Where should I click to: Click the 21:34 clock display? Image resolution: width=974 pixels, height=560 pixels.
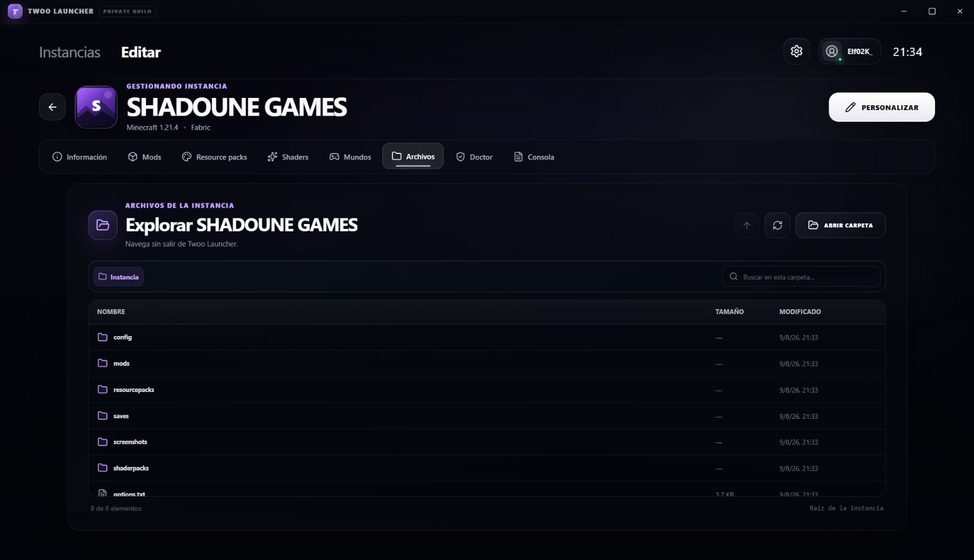point(907,52)
